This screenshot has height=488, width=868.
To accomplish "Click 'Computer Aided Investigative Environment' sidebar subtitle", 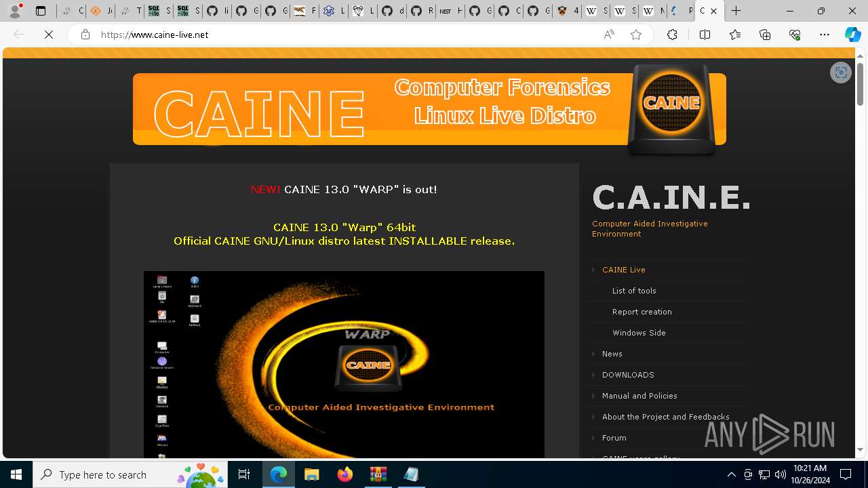I will click(650, 228).
